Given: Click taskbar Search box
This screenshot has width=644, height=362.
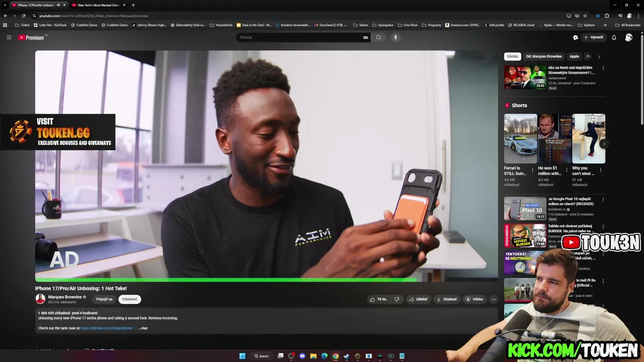Looking at the screenshot, I should [x=261, y=356].
